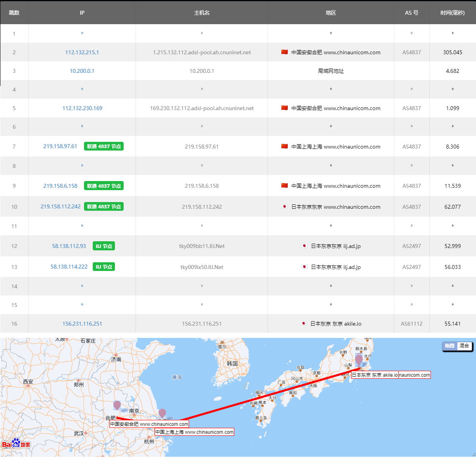Screen dimensions: 476x473
Task: Click the Shanghai location marker on map
Action: tap(162, 413)
